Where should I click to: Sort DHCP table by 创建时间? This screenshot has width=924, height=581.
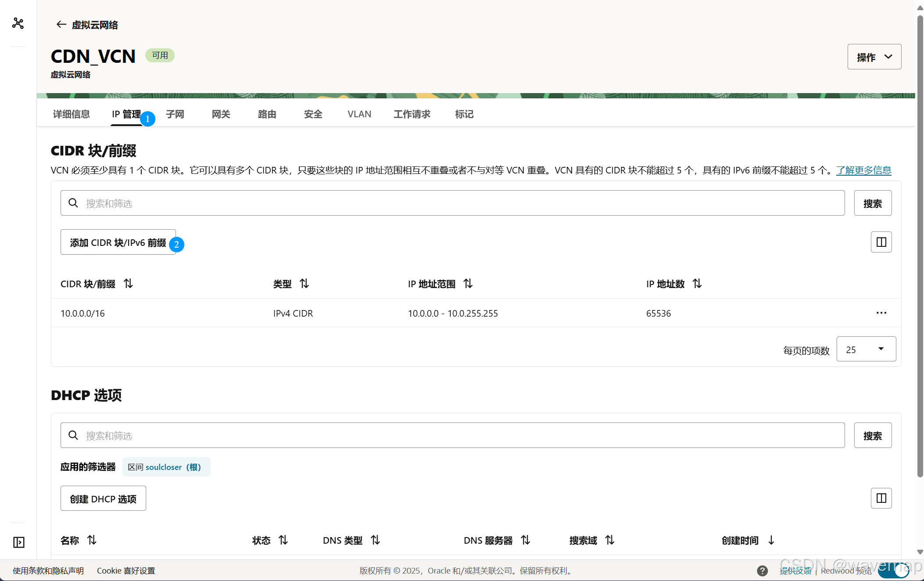click(771, 540)
